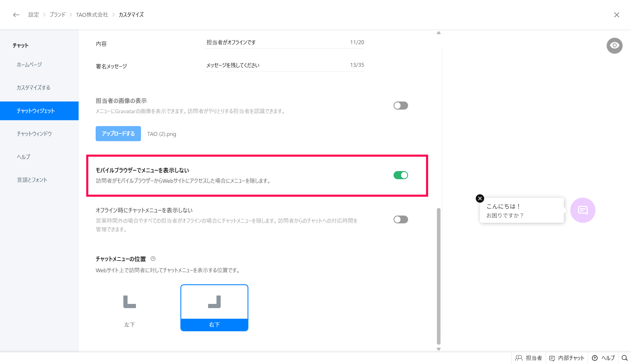
Task: Select the 左下 position option
Action: (130, 308)
